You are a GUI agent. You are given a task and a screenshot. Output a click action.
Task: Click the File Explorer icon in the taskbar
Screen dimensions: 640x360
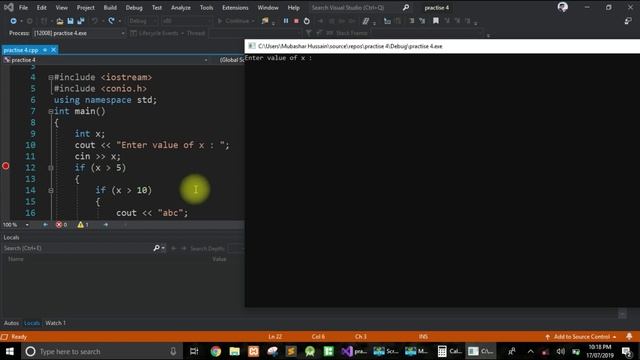coord(234,351)
